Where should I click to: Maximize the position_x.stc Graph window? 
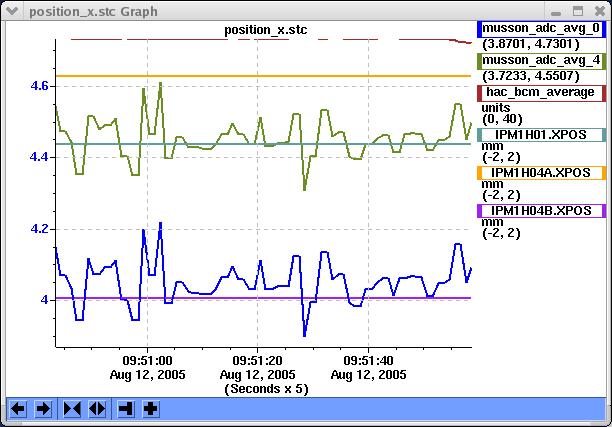point(578,11)
